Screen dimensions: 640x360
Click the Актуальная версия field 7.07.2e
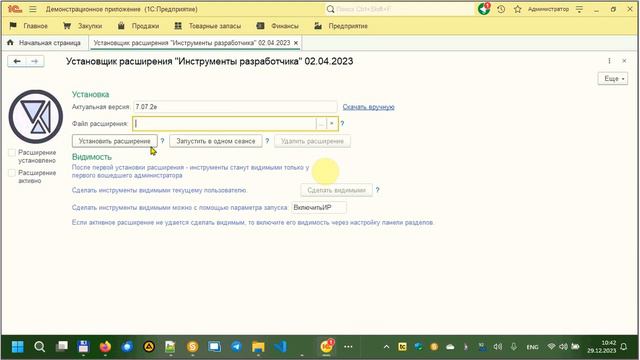(x=235, y=107)
